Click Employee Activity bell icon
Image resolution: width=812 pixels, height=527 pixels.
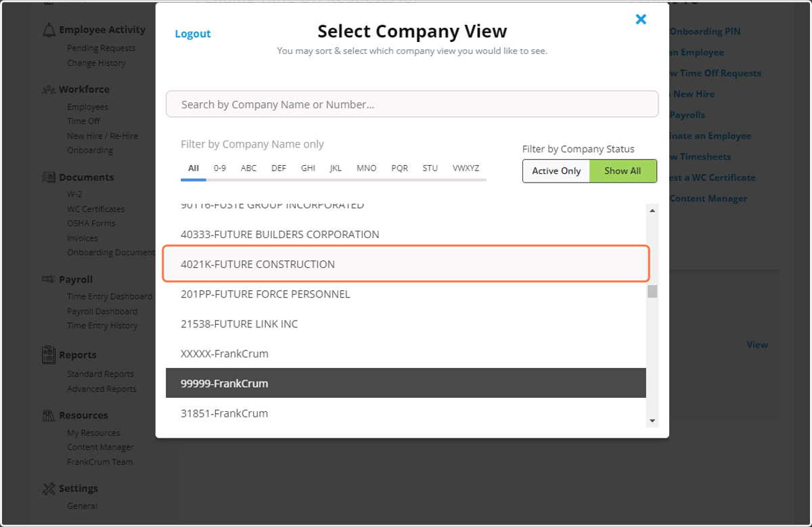point(49,30)
